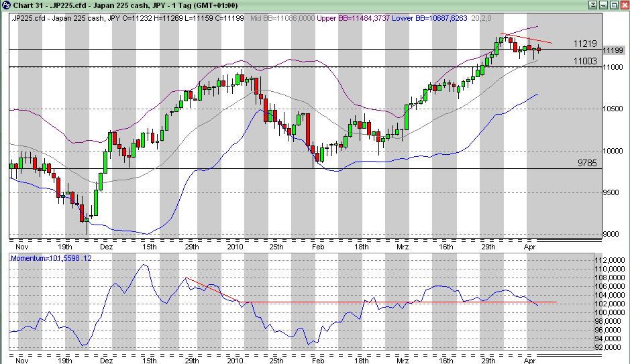Click the 108,0000 momentum axis value

point(609,278)
